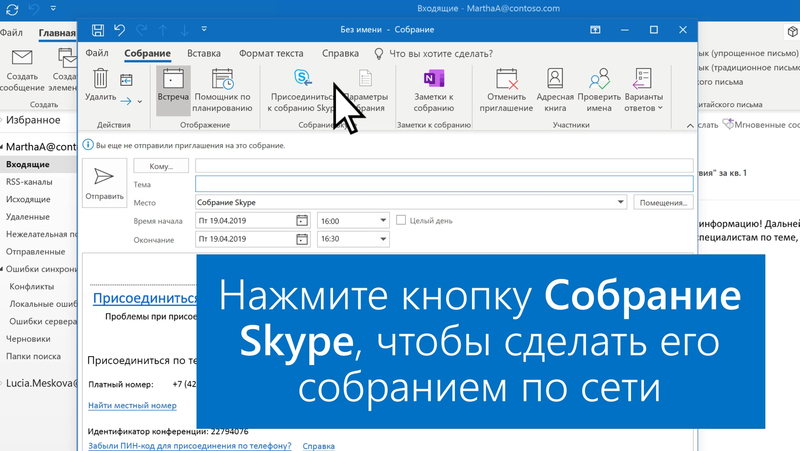Open the forward options dropdown arrow
The image size is (800, 451).
[139, 102]
